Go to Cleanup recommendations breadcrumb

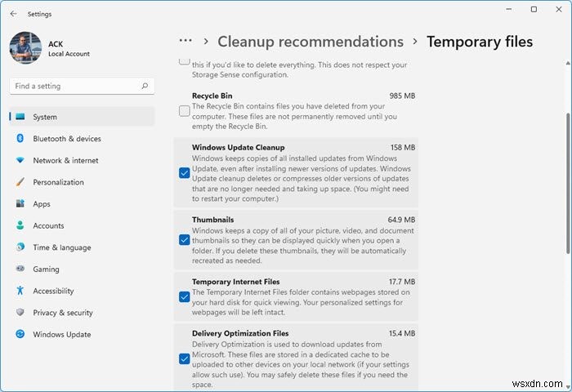tap(311, 42)
